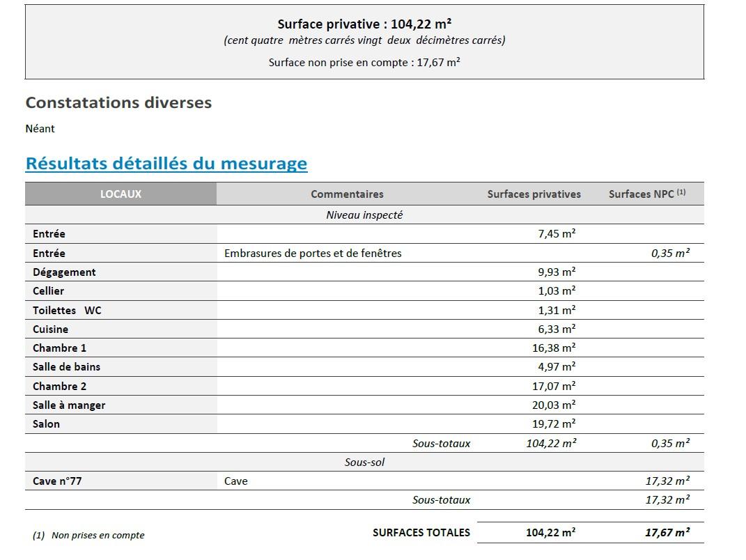
Task: Click the 'Cave n°77' row label
Action: (57, 481)
